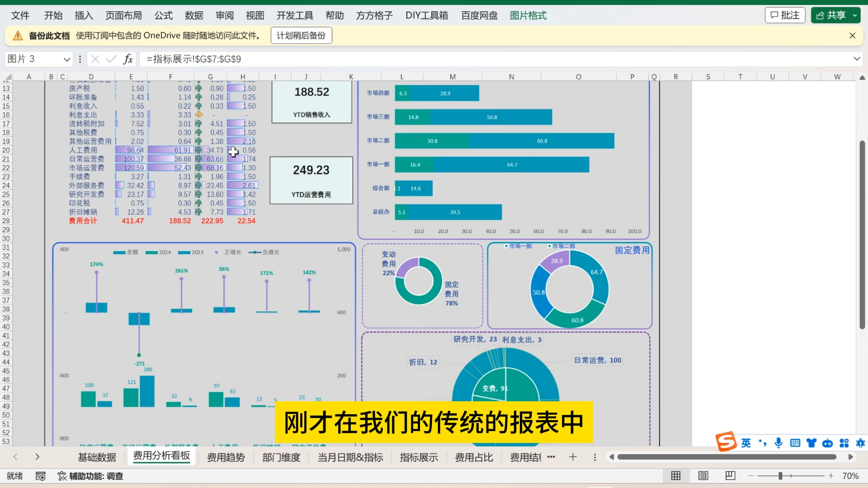
Task: Click the select-all corner triangle
Action: point(8,77)
